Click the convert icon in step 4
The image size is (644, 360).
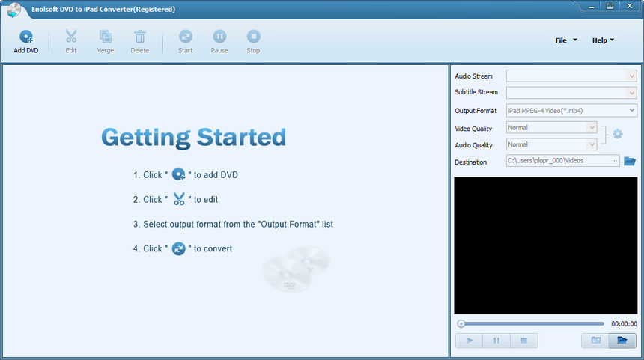point(179,248)
